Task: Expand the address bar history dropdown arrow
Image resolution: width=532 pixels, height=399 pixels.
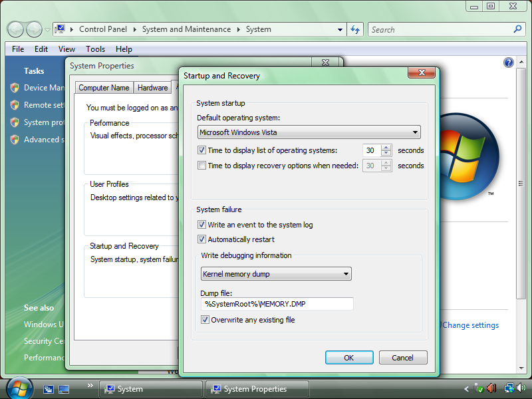Action: click(x=340, y=29)
